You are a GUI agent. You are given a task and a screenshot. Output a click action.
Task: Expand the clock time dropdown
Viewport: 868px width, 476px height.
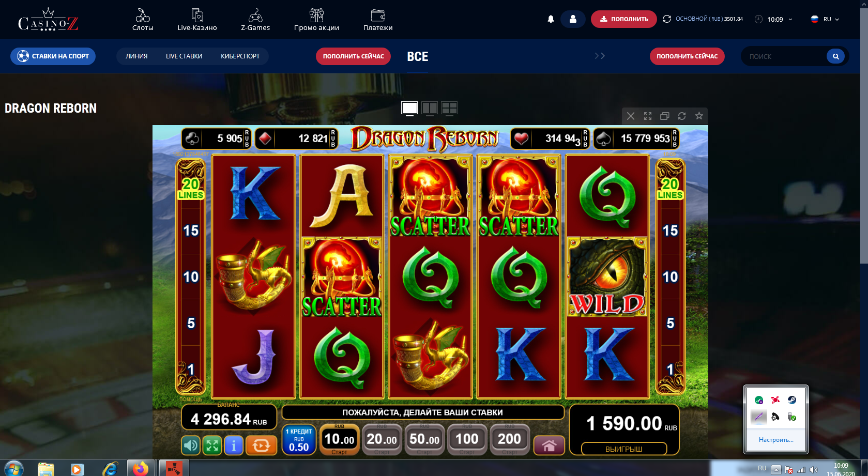click(774, 19)
